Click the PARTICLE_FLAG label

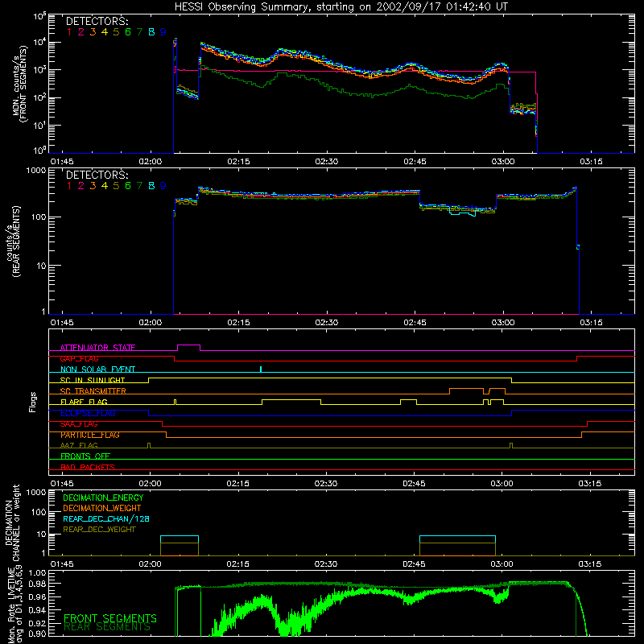(x=90, y=435)
